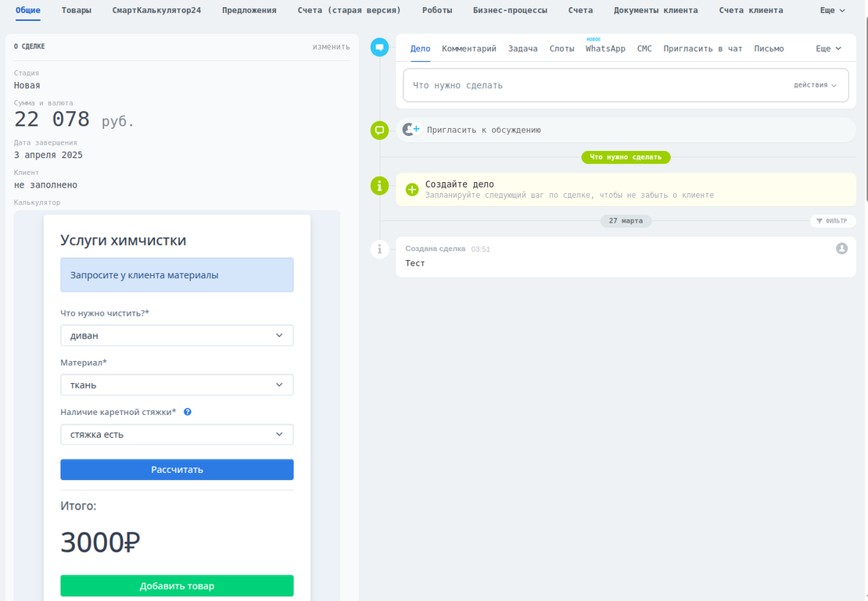Click the invite user icon with plus

click(411, 130)
